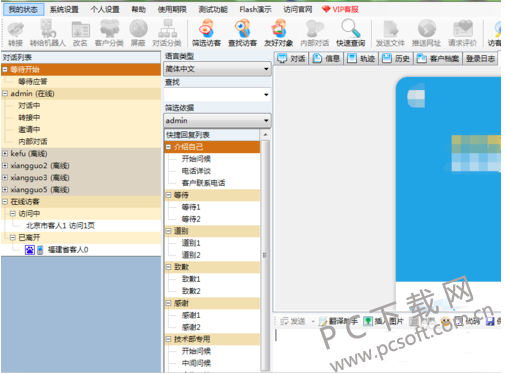Collapse the 在线访客 node
This screenshot has height=374, width=506.
[5, 202]
